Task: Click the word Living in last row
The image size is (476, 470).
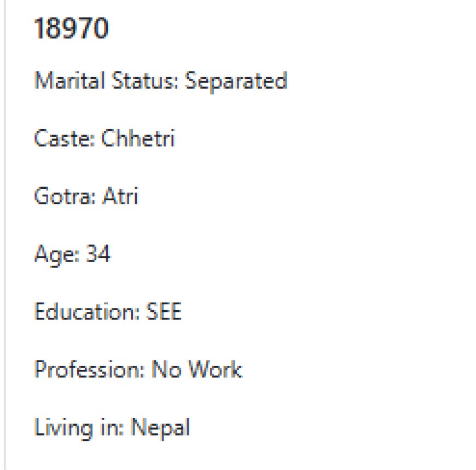Action: [64, 428]
